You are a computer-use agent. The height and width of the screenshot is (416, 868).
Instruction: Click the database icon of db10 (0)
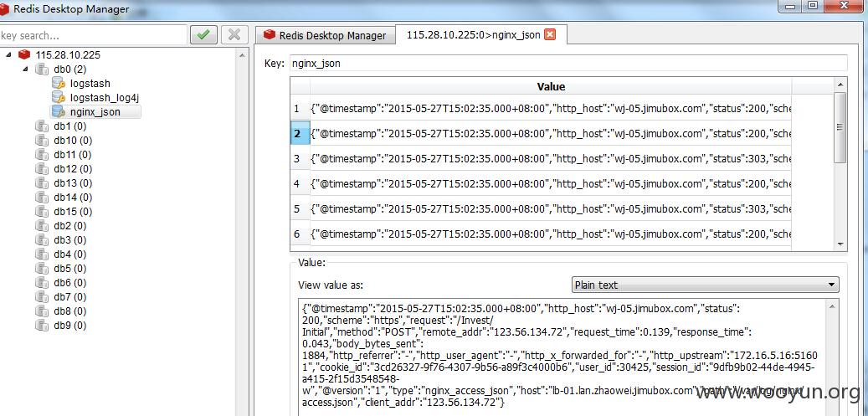tap(42, 140)
